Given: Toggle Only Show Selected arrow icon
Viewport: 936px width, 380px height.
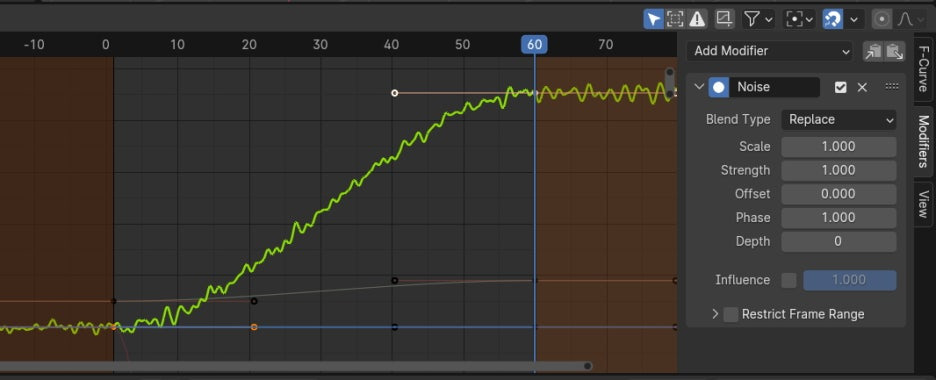Looking at the screenshot, I should (x=654, y=19).
